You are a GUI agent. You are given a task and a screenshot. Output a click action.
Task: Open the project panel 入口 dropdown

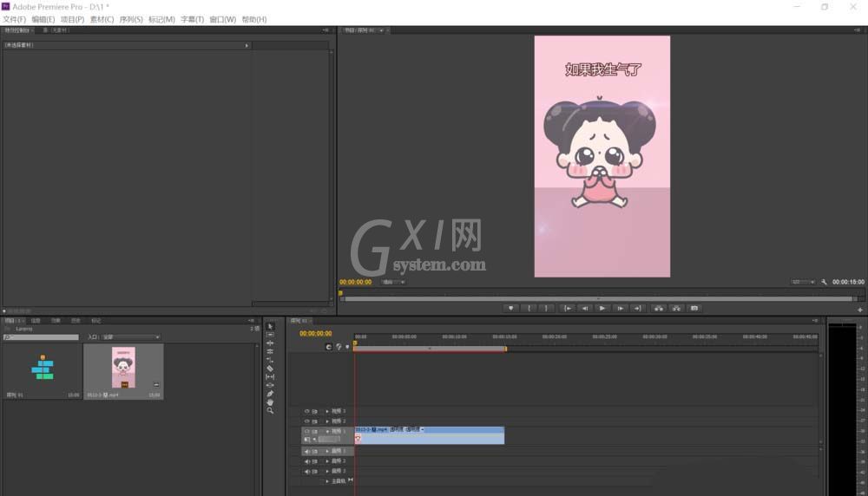[x=131, y=336]
